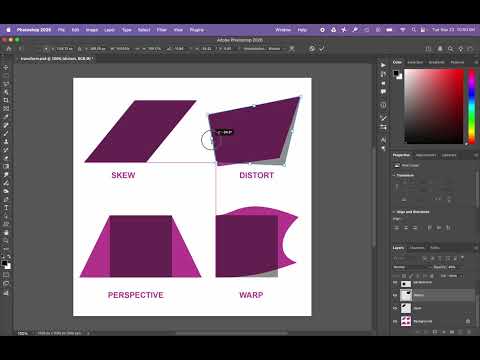Select the Frame tool
The image size is (480, 360).
click(x=6, y=109)
